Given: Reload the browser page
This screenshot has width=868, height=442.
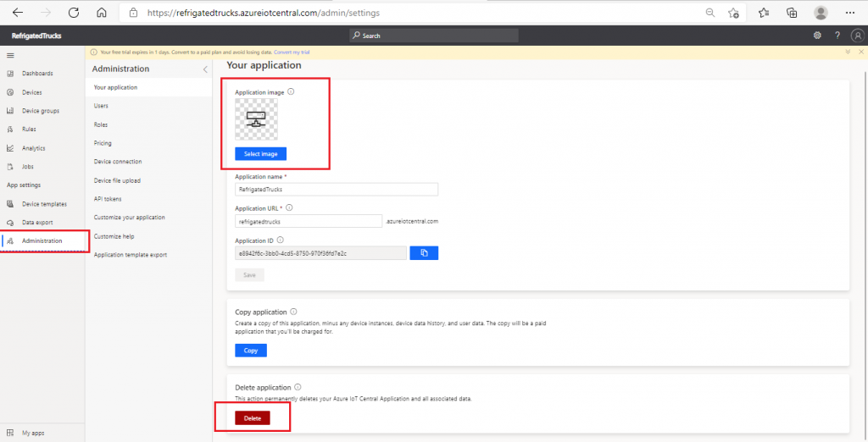Looking at the screenshot, I should coord(73,13).
